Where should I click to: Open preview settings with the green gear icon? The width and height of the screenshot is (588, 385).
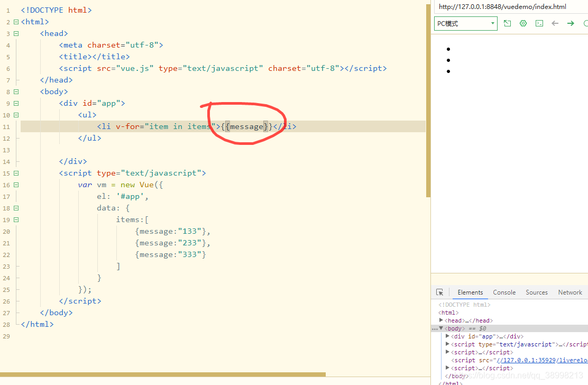point(523,23)
